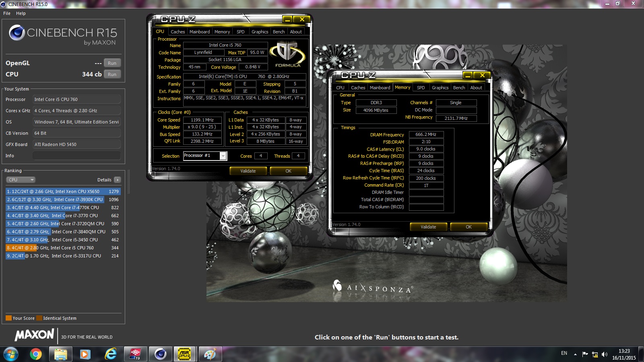The height and width of the screenshot is (362, 644).
Task: Select the Mainboard tab in the CPU window
Action: (x=200, y=32)
